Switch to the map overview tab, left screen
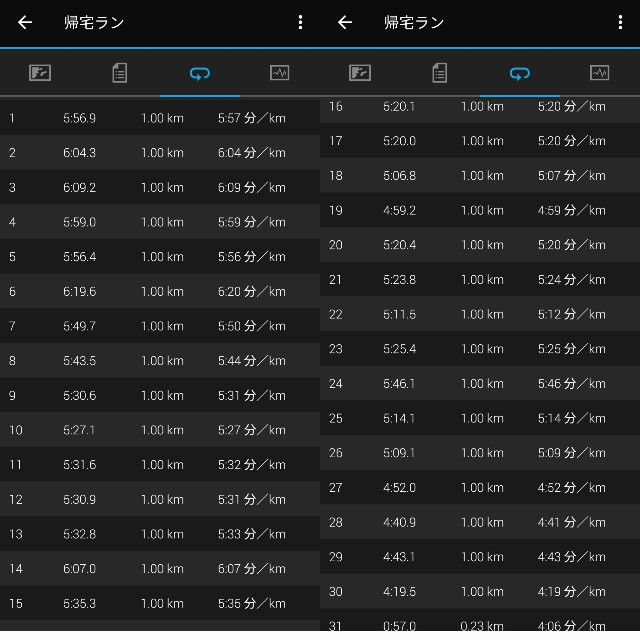The width and height of the screenshot is (640, 640). (40, 73)
